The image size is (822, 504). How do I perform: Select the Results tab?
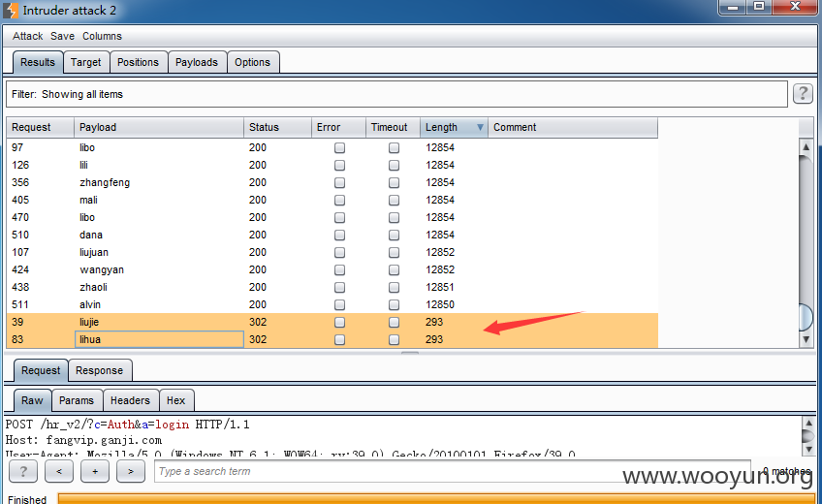(x=38, y=62)
